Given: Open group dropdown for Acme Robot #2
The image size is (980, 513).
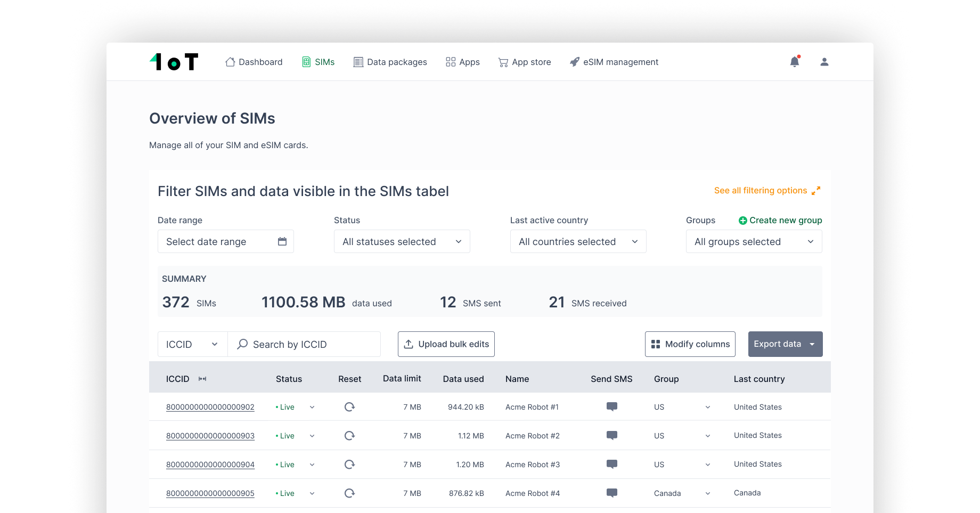Looking at the screenshot, I should click(708, 436).
